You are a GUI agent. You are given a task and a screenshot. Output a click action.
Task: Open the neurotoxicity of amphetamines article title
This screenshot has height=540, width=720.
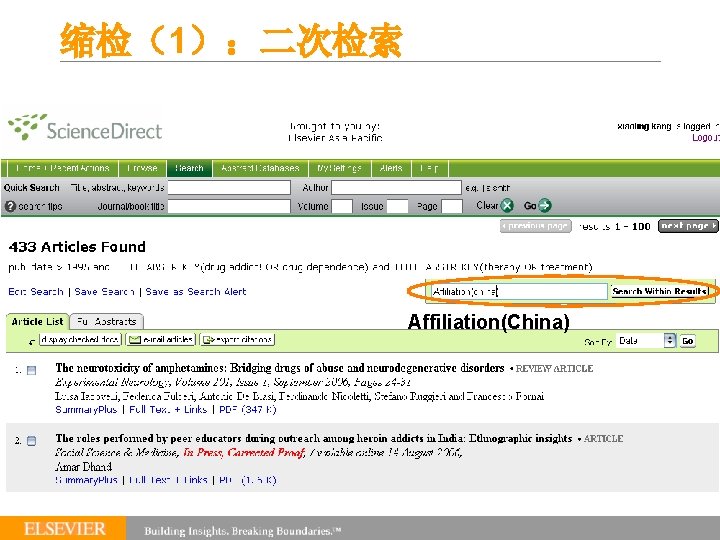click(280, 368)
